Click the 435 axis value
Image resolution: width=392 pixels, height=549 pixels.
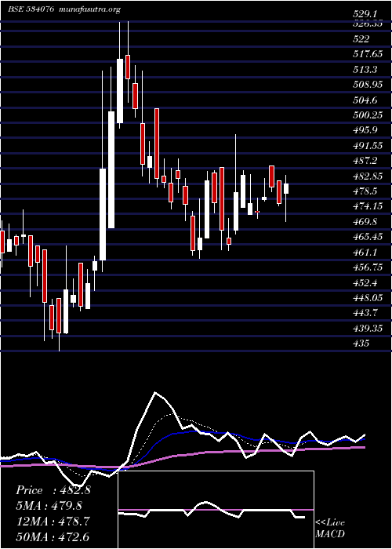tap(361, 344)
